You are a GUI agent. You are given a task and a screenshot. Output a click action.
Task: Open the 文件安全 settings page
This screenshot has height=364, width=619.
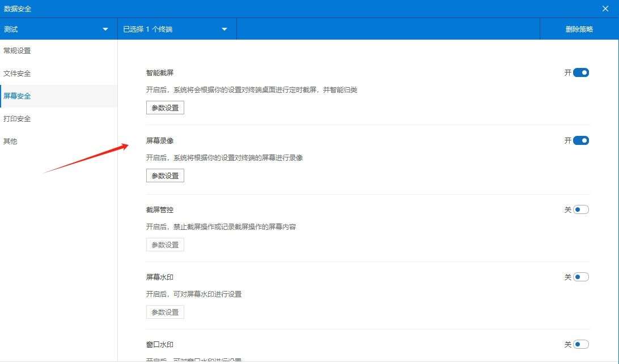(18, 73)
